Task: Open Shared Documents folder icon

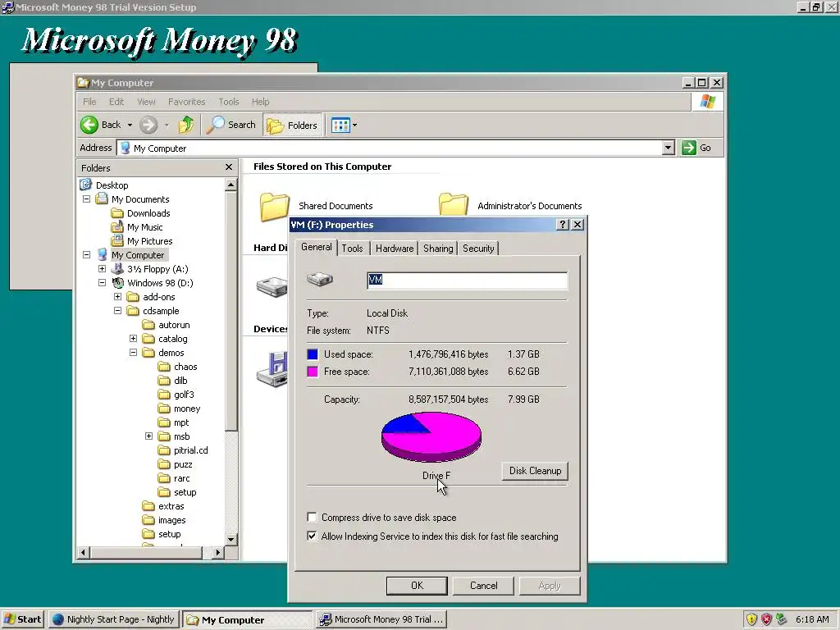Action: [x=274, y=207]
